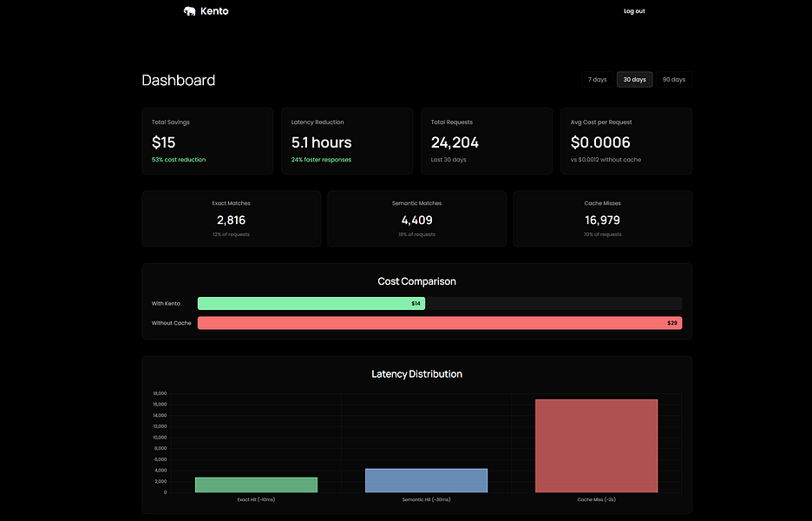Click the 10,000 y-axis tick label

click(x=160, y=438)
